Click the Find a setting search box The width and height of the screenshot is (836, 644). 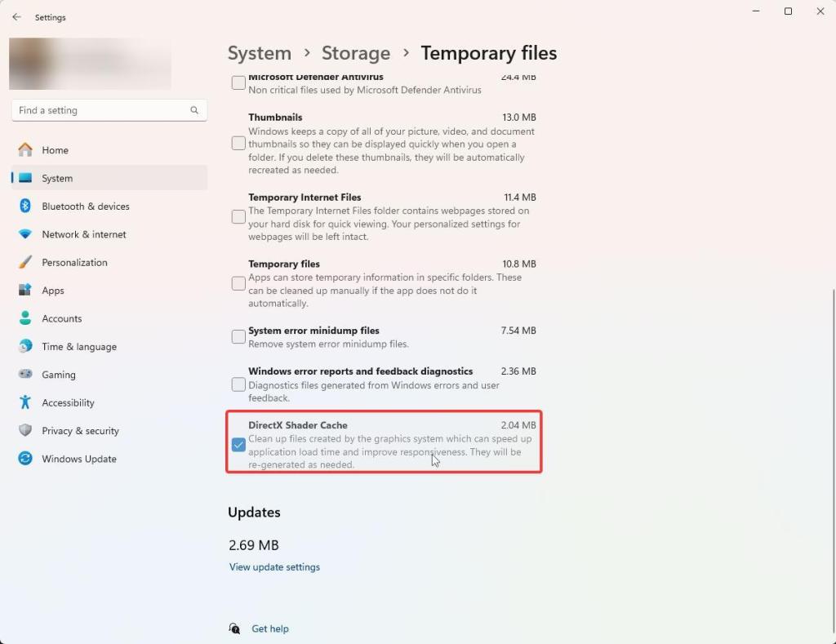tap(109, 109)
